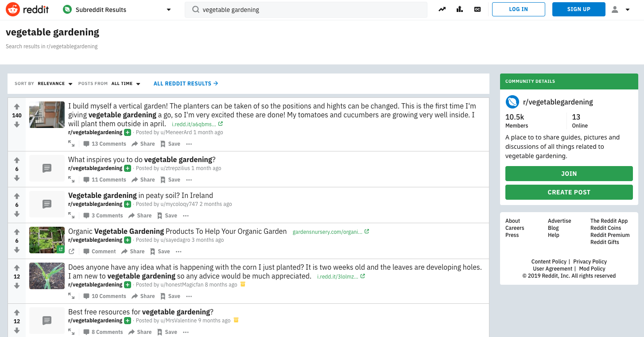Open the Advertise footer link
Viewport: 644px width, 337px height.
pyautogui.click(x=559, y=221)
